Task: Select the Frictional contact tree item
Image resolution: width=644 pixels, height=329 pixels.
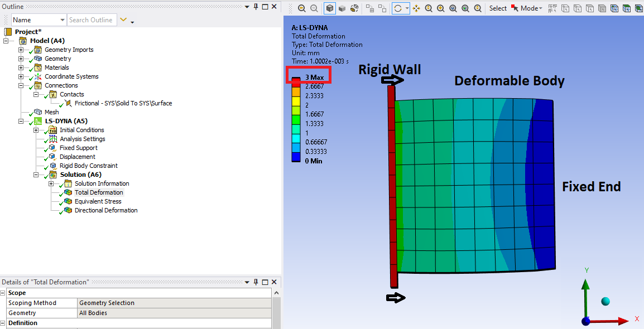Action: point(123,103)
